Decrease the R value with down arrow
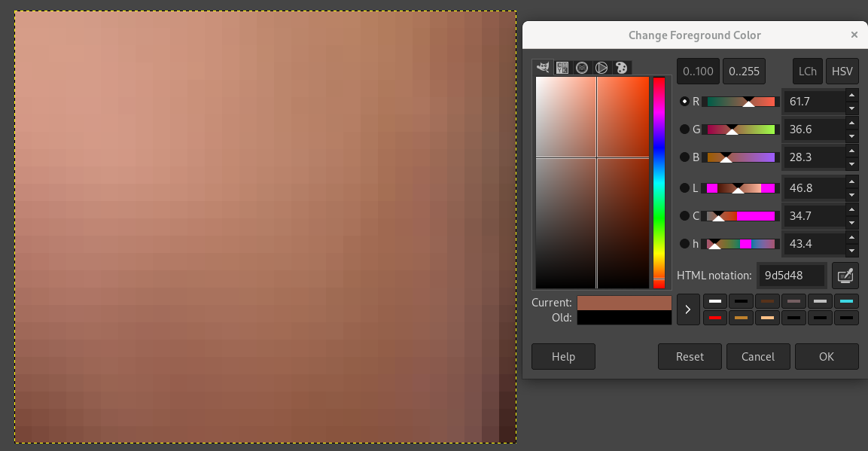This screenshot has height=451, width=868. tap(852, 108)
